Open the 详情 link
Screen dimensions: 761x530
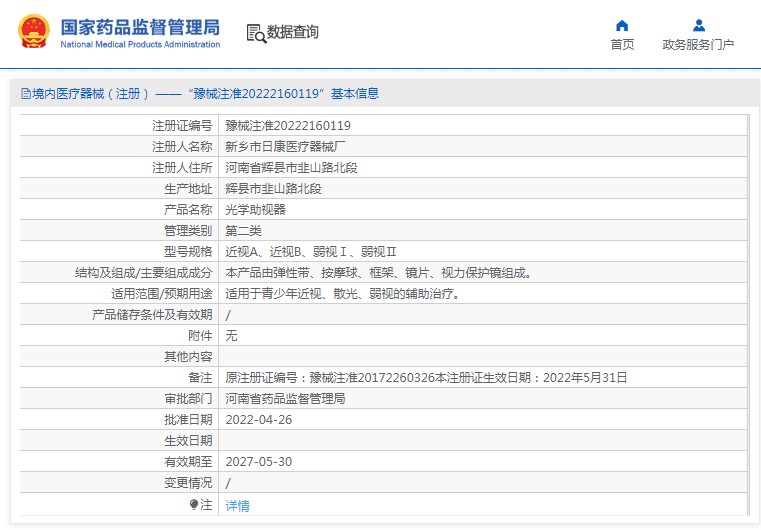coord(237,506)
